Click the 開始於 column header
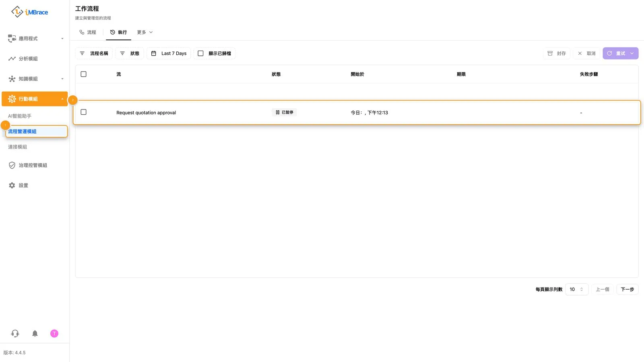The image size is (644, 362). coord(357,74)
